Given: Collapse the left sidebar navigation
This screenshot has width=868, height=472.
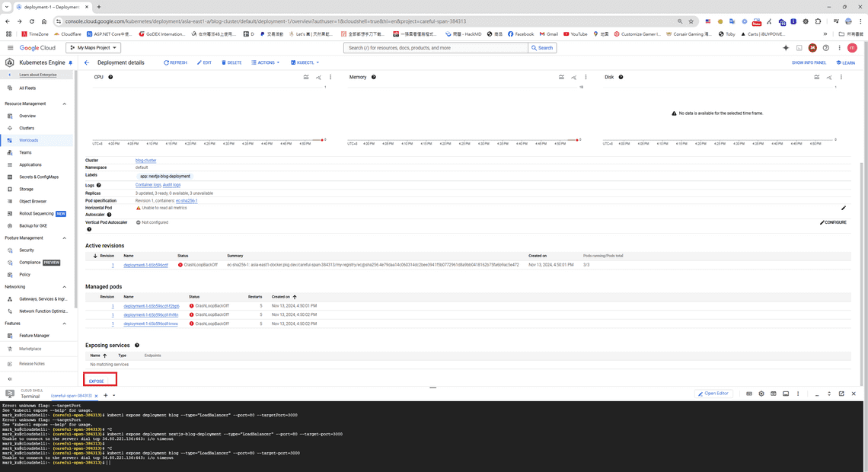Looking at the screenshot, I should (10, 378).
